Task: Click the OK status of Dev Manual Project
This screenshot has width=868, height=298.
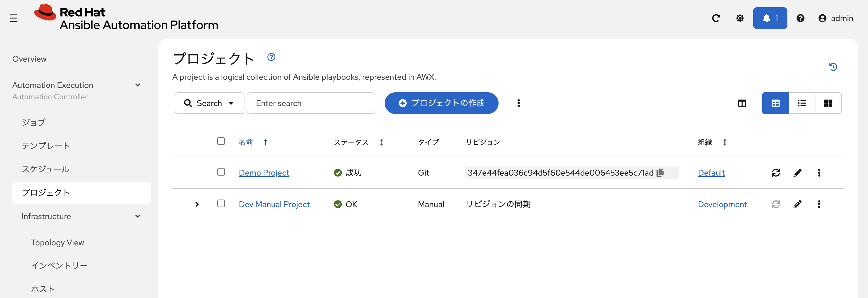Action: click(346, 204)
